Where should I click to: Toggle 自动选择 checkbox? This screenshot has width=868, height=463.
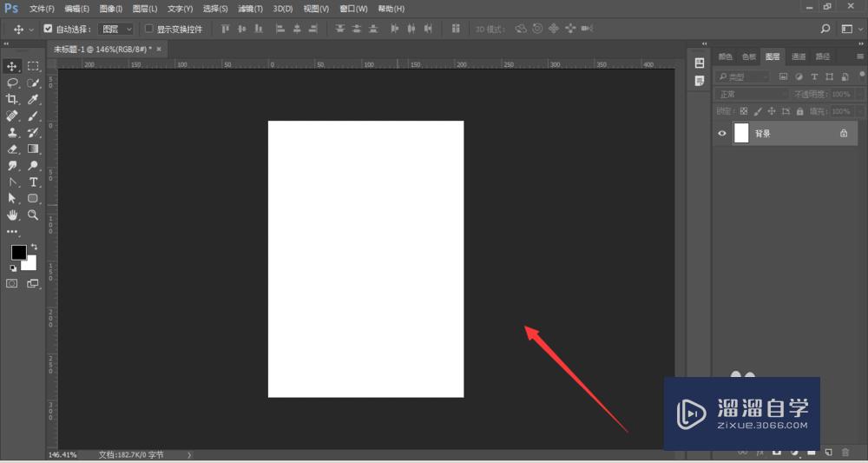[48, 29]
